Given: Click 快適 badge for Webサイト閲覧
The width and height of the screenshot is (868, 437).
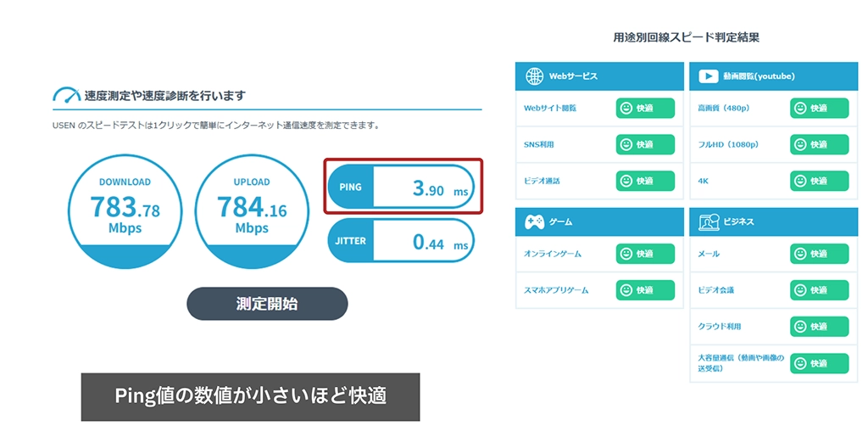Looking at the screenshot, I should click(645, 109).
